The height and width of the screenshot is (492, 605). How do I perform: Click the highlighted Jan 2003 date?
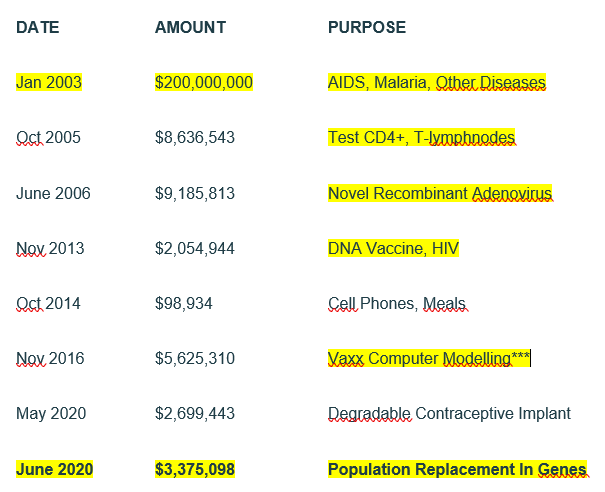49,82
